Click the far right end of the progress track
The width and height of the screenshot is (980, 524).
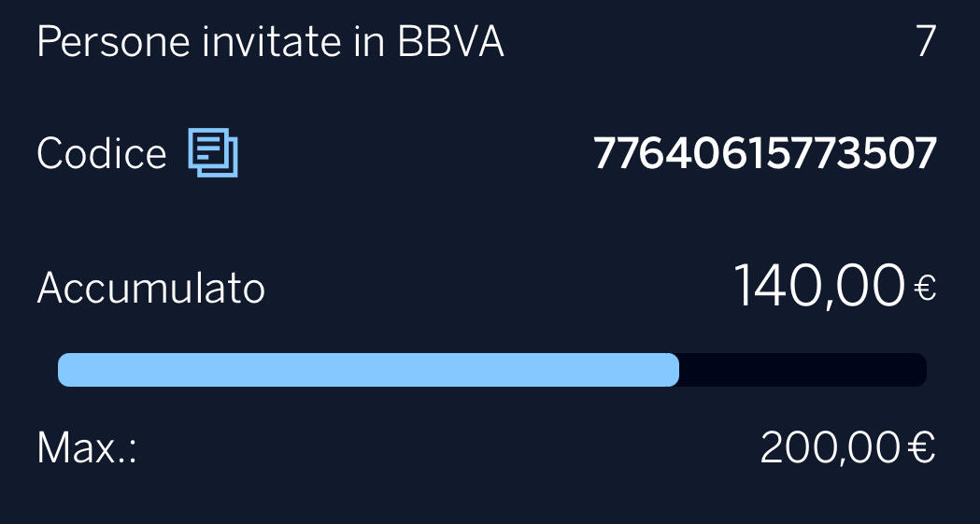click(919, 370)
